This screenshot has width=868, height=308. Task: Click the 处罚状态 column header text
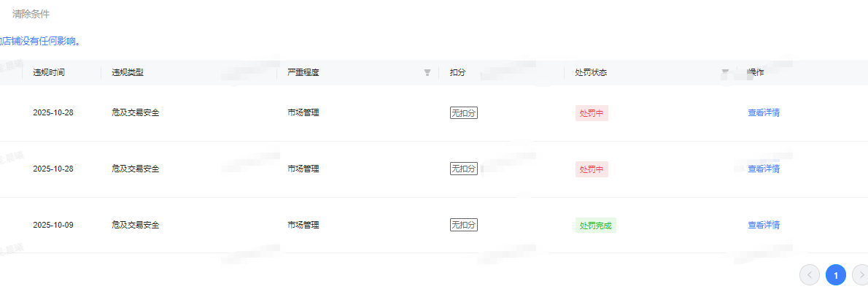pos(591,73)
